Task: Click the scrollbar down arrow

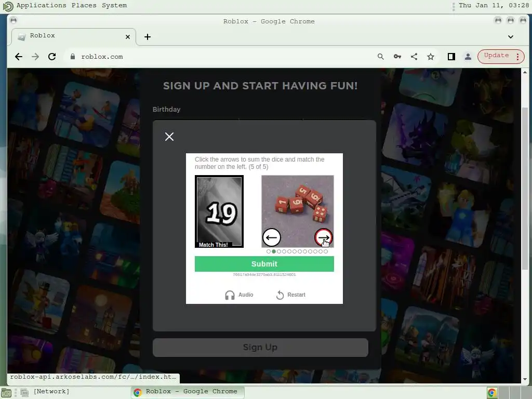Action: 525,379
